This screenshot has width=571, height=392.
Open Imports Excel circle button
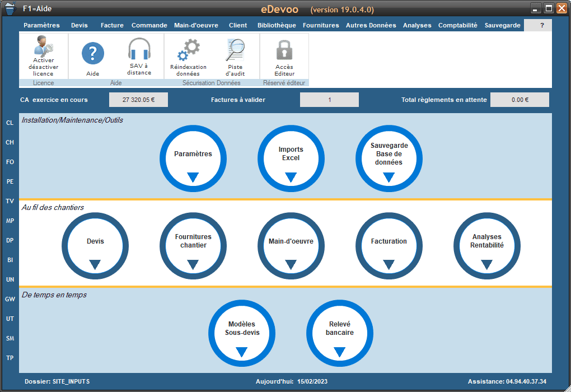(291, 154)
